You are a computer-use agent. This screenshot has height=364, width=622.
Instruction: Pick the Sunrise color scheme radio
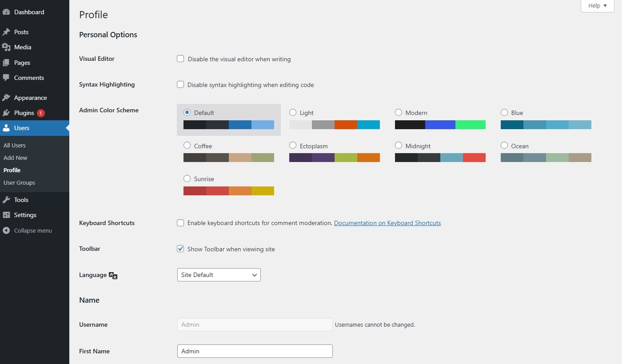pos(187,178)
